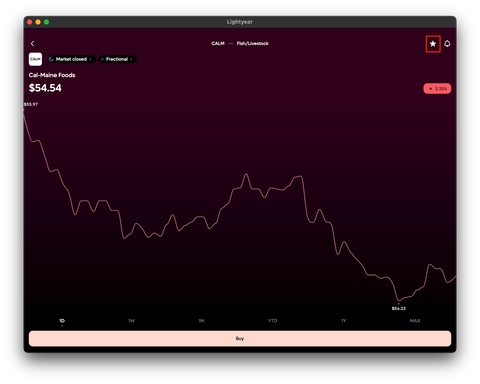The height and width of the screenshot is (384, 480).
Task: Click the red 2.35% change badge
Action: pos(437,89)
